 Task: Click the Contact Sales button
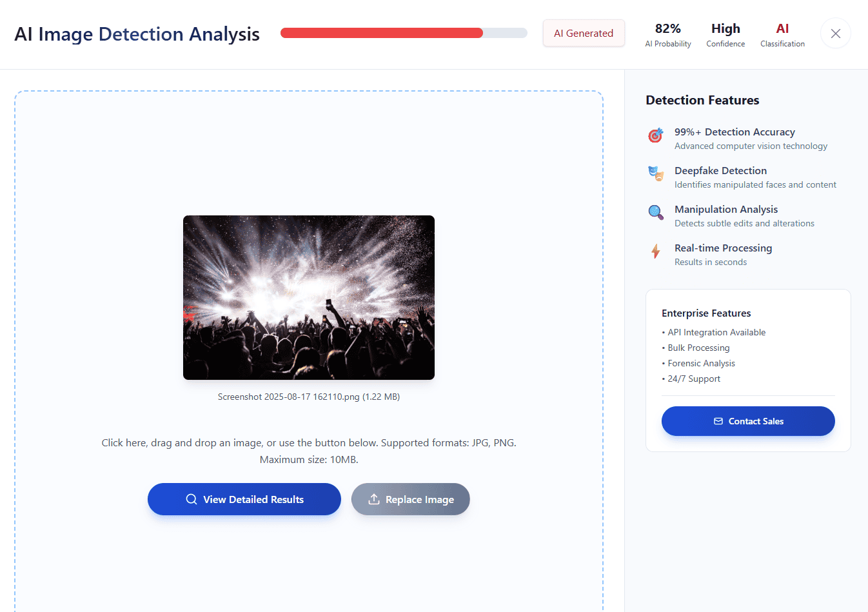tap(748, 421)
